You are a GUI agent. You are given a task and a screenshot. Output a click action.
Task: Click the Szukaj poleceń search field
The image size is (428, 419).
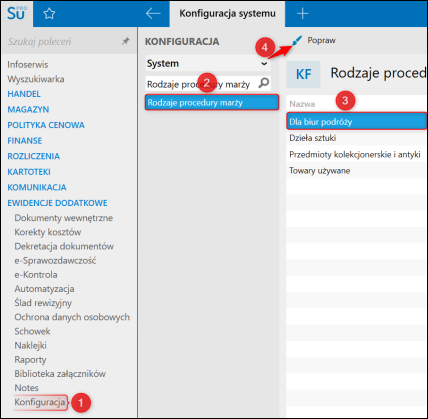[63, 42]
